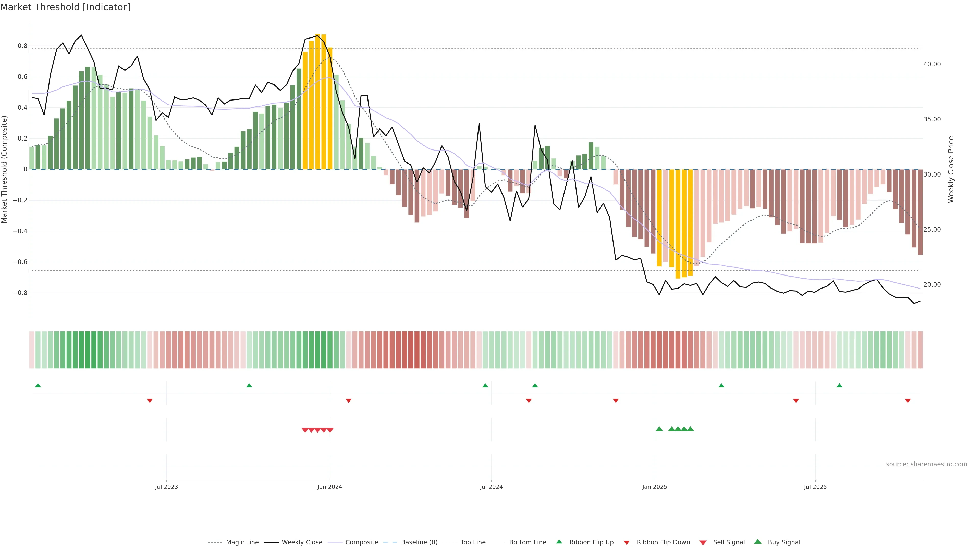The image size is (980, 551).
Task: Click the isolated leftmost green buy signal triangle
Action: tap(659, 429)
